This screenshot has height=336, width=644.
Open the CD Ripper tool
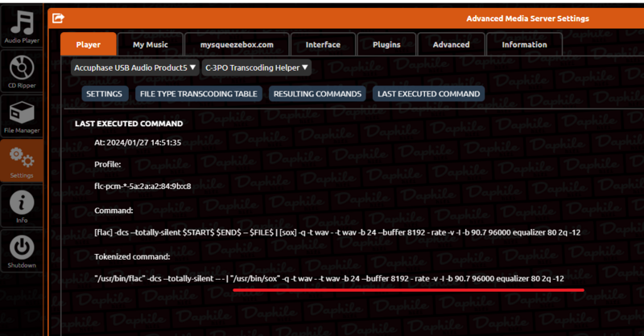21,71
